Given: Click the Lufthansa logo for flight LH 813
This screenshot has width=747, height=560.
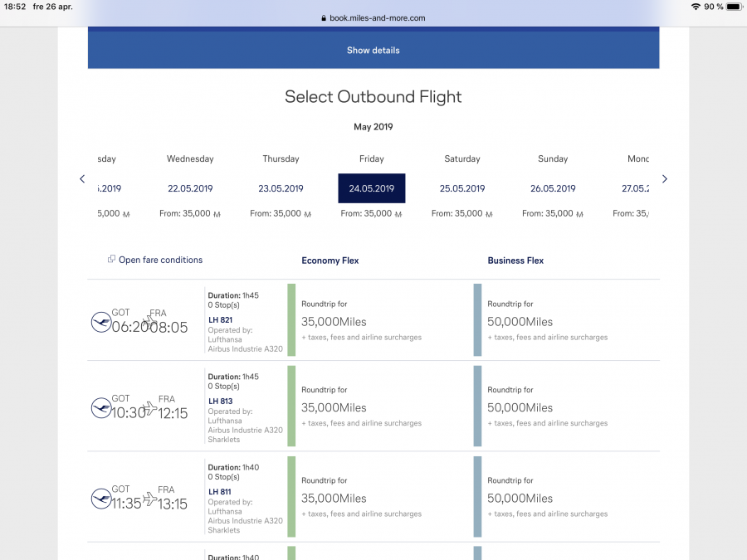Looking at the screenshot, I should pos(100,407).
